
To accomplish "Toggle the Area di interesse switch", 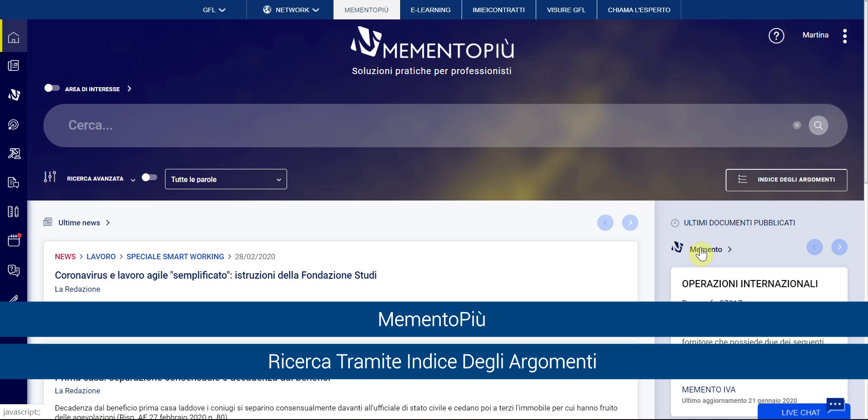I will 52,88.
